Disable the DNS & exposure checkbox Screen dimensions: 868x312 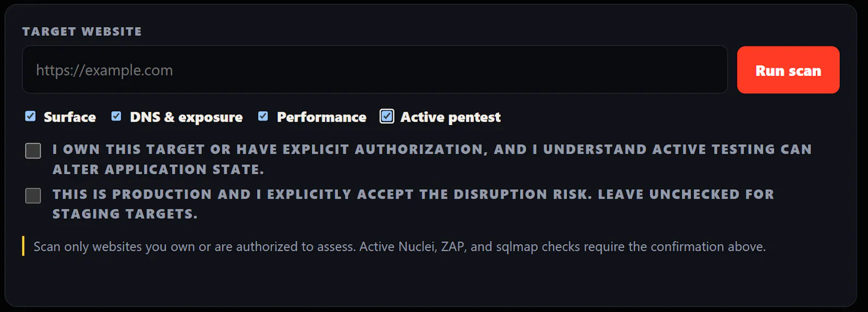point(116,116)
